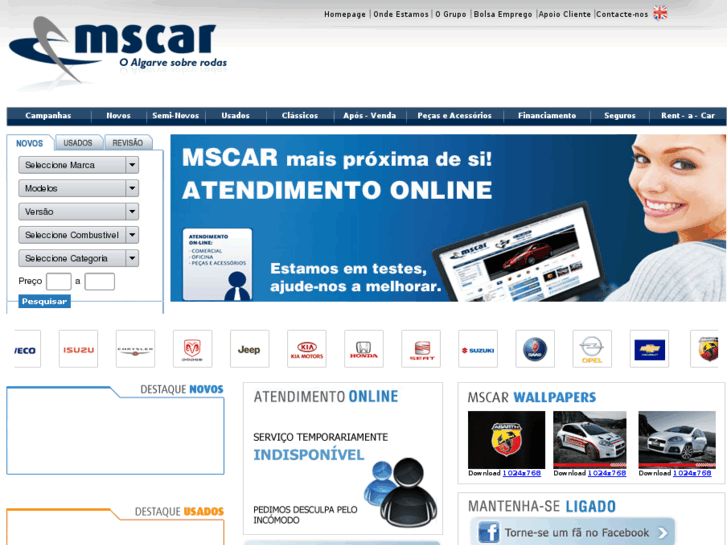Screen dimensions: 727x545
Task: Switch to the USADOS search tab
Action: (x=78, y=143)
